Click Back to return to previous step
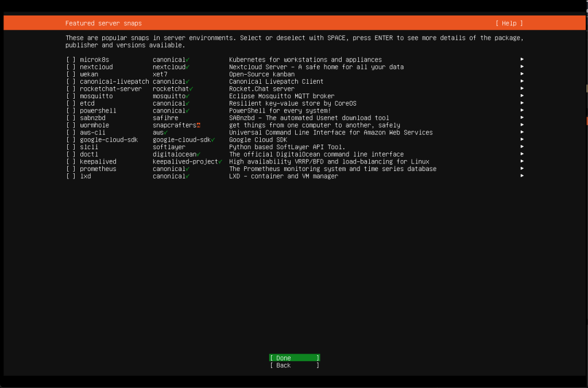The image size is (588, 388). [x=293, y=365]
